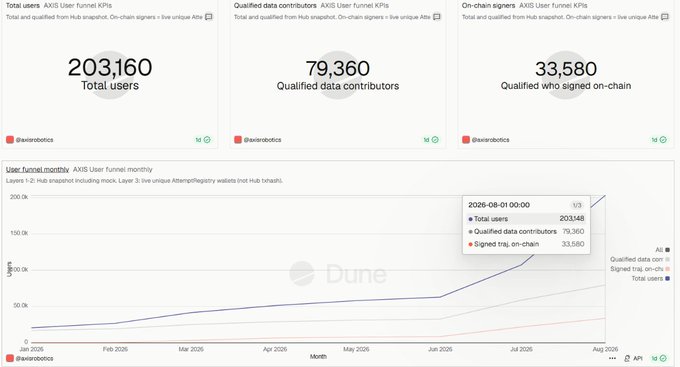Check the 1d refresh status on Qualified contributors card

(x=431, y=140)
